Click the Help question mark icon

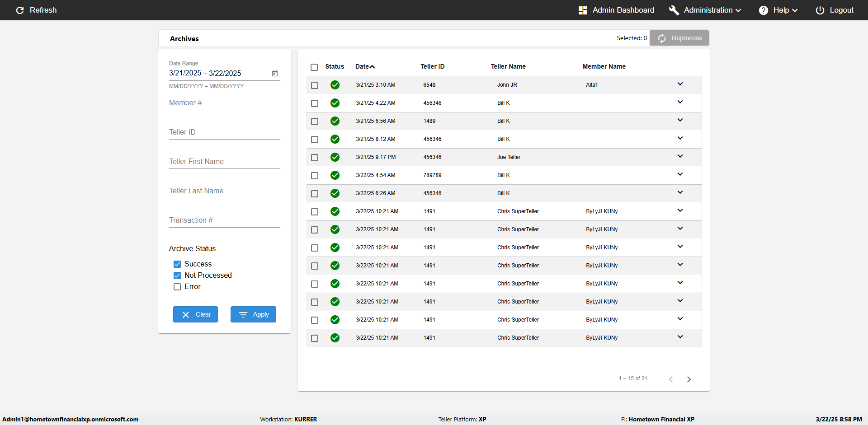(x=763, y=10)
